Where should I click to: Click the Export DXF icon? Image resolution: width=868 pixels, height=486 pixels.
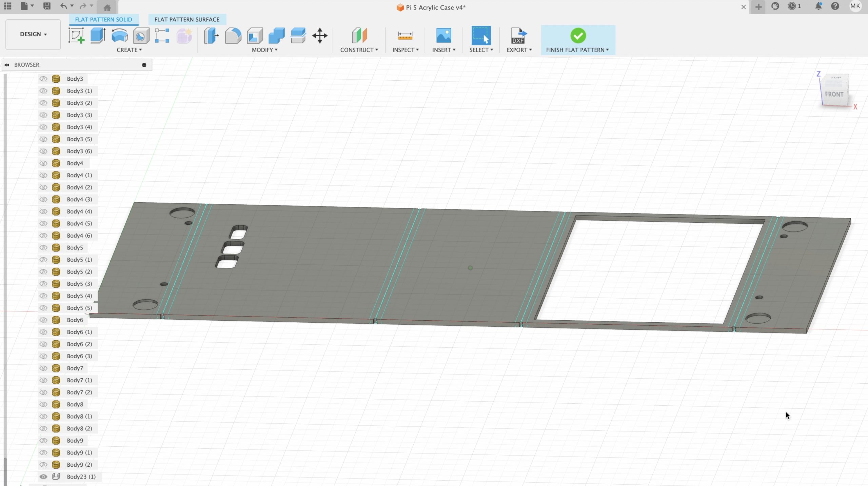pyautogui.click(x=518, y=36)
